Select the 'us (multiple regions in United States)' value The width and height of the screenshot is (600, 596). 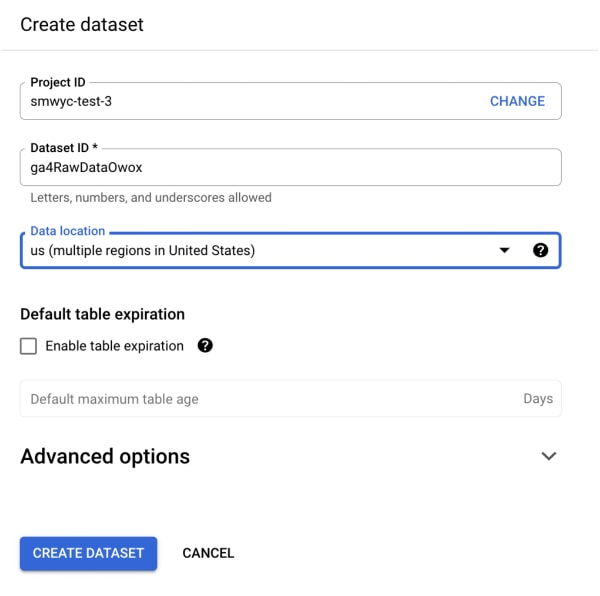pyautogui.click(x=143, y=250)
